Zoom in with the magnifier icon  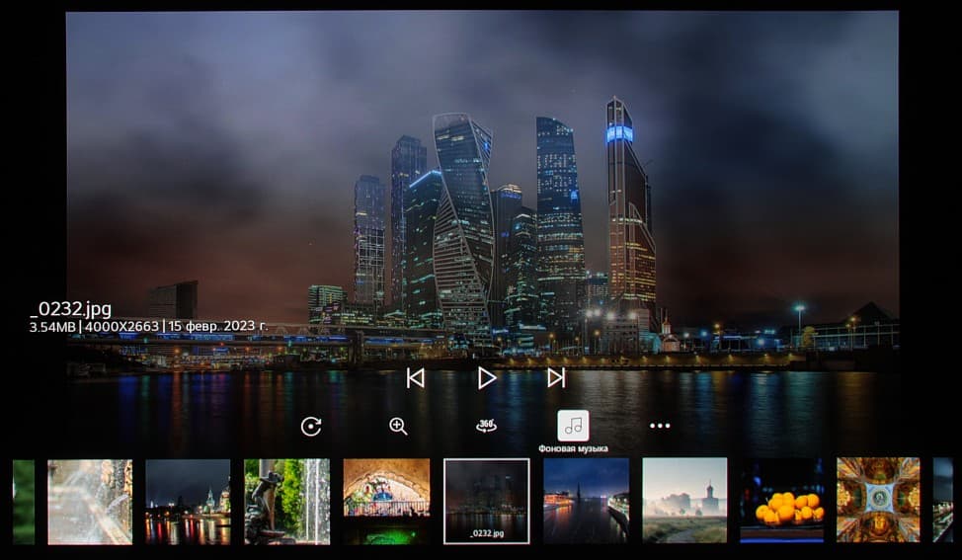398,427
